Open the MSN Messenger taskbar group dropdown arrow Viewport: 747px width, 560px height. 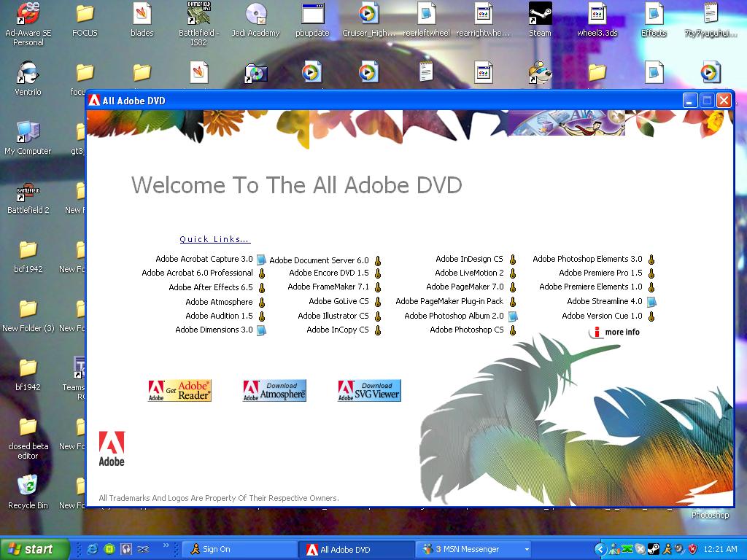(527, 550)
